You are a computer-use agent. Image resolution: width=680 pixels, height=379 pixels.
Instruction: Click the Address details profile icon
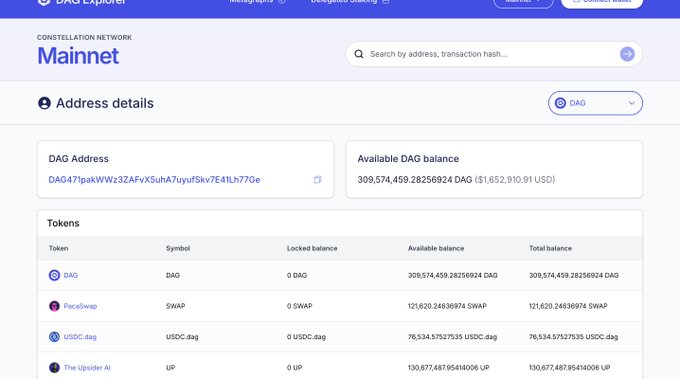[44, 103]
